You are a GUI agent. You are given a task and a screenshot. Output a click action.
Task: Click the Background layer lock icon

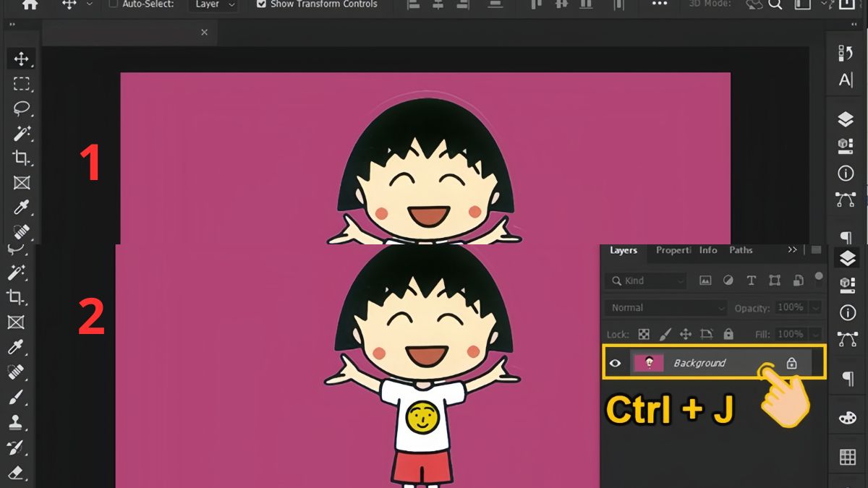point(791,363)
